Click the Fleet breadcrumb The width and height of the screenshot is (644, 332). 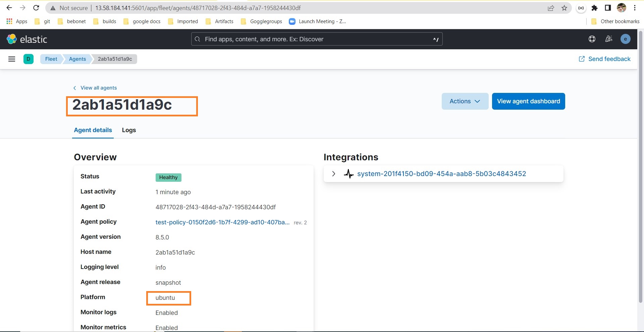click(x=51, y=59)
